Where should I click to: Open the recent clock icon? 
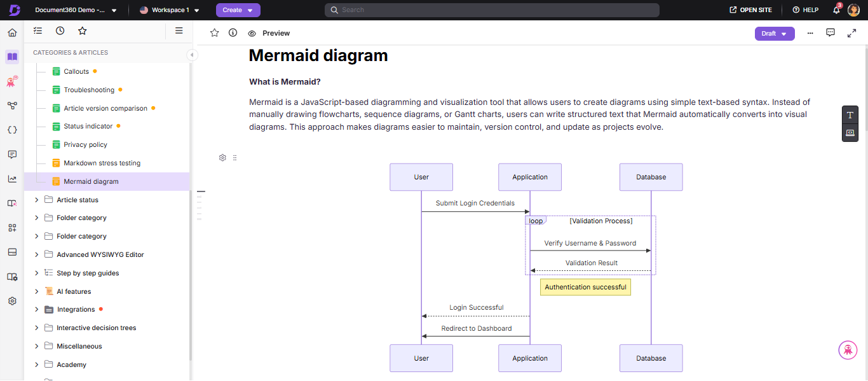pyautogui.click(x=60, y=31)
